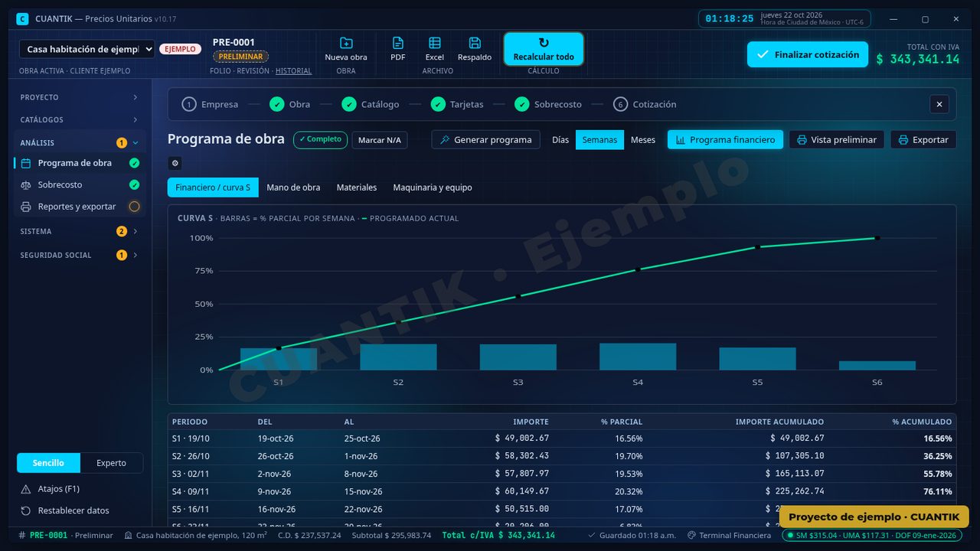Viewport: 980px width, 551px height.
Task: Set time scale to Meses
Action: [643, 140]
